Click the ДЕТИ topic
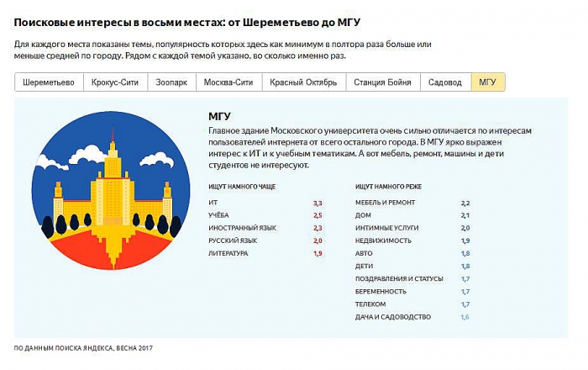588x370 pixels. [x=364, y=266]
